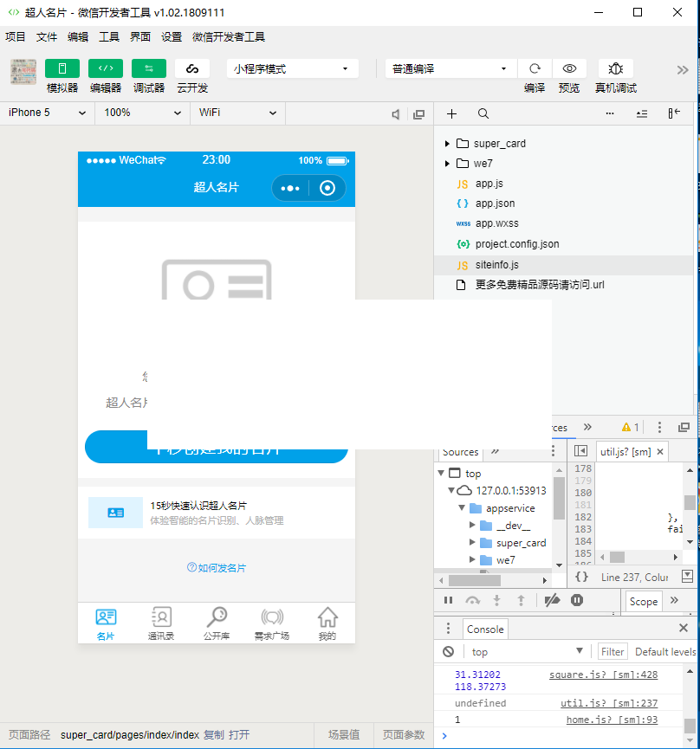Open the 小程序模式 mode dropdown
700x749 pixels.
(x=293, y=68)
